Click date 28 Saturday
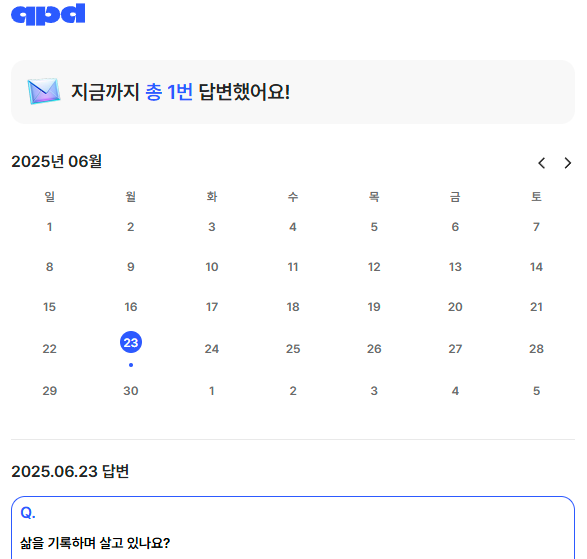587x559 pixels. 536,349
